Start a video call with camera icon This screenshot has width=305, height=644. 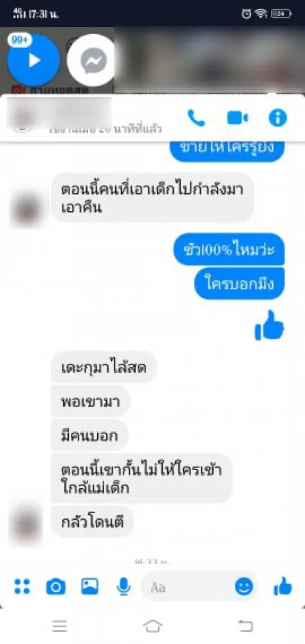point(237,118)
